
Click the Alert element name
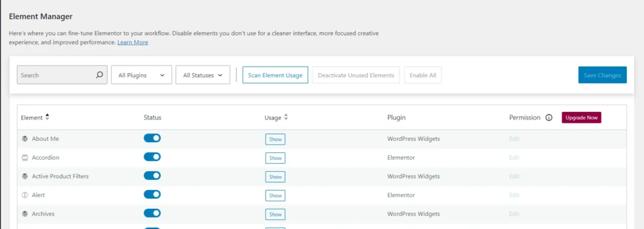click(x=38, y=195)
